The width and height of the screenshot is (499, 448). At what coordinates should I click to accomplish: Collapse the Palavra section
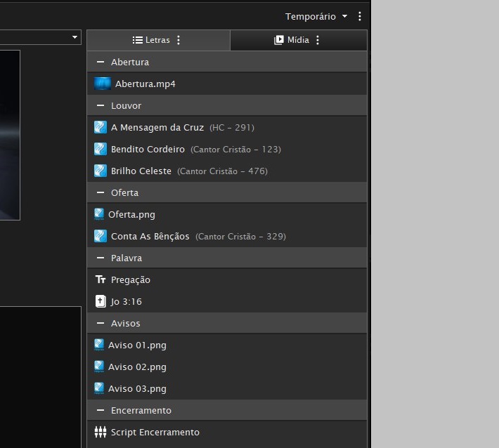(x=101, y=258)
